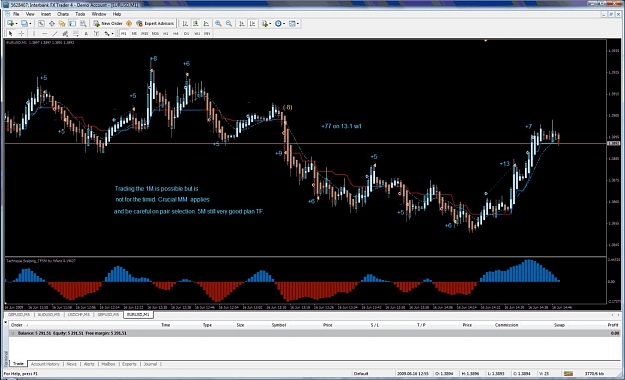Open the Charts menu
Viewport: 625px width, 380px height.
[63, 14]
